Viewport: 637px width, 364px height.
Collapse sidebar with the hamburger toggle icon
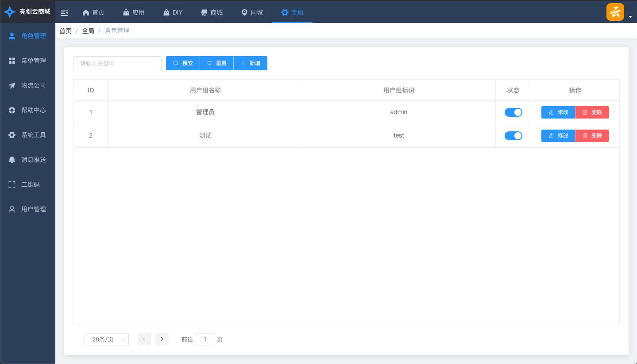pyautogui.click(x=64, y=13)
